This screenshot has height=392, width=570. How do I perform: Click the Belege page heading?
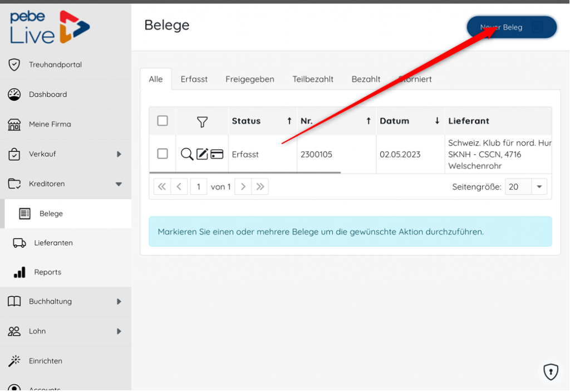click(x=167, y=25)
